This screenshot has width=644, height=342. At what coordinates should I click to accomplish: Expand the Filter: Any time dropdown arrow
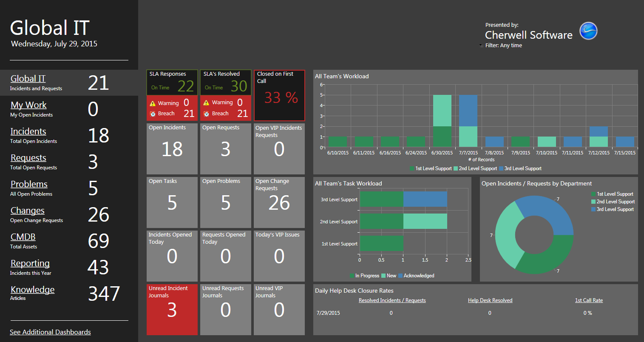coord(481,45)
